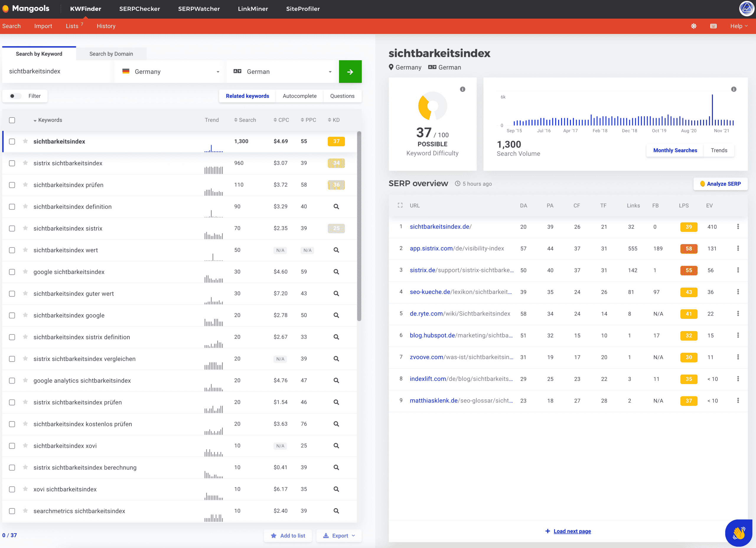Open the Lists menu item
The width and height of the screenshot is (756, 548).
point(74,26)
